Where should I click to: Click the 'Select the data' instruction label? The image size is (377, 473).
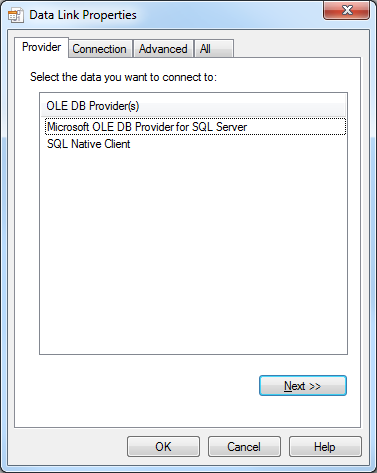pos(123,77)
